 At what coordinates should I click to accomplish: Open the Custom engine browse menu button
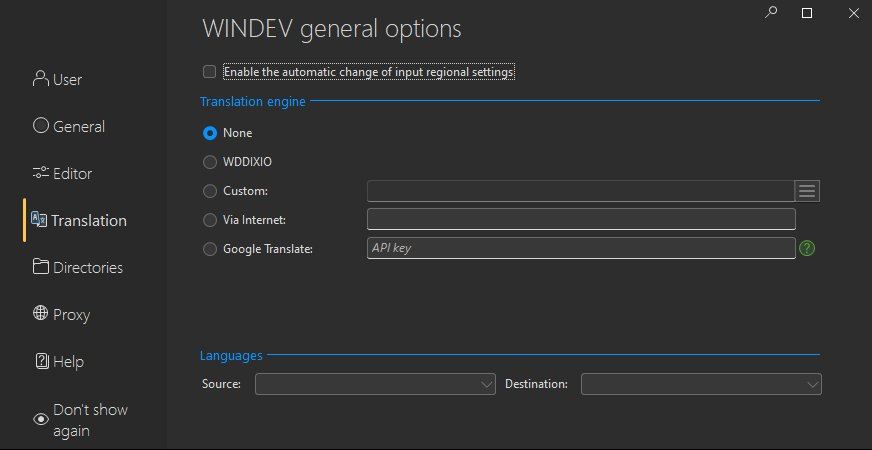click(807, 191)
